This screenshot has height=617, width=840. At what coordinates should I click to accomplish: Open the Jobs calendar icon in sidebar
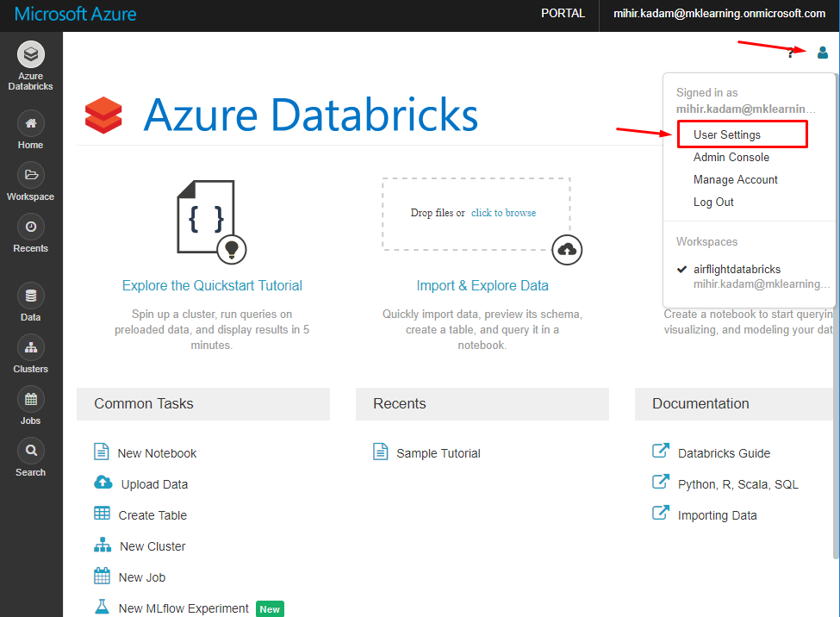coord(31,399)
